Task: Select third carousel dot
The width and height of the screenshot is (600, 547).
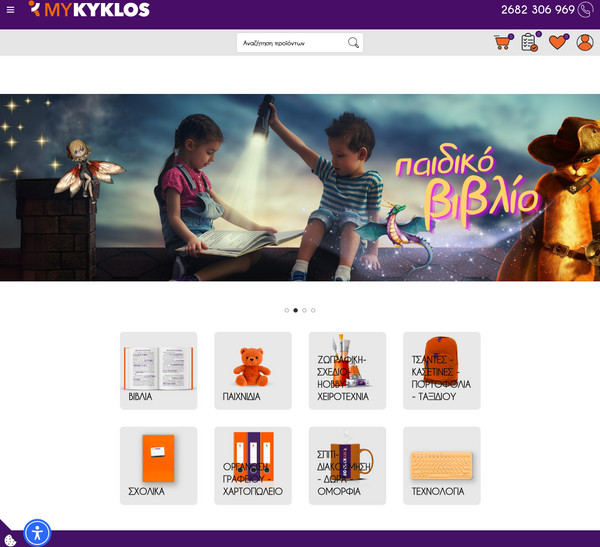Action: click(304, 310)
